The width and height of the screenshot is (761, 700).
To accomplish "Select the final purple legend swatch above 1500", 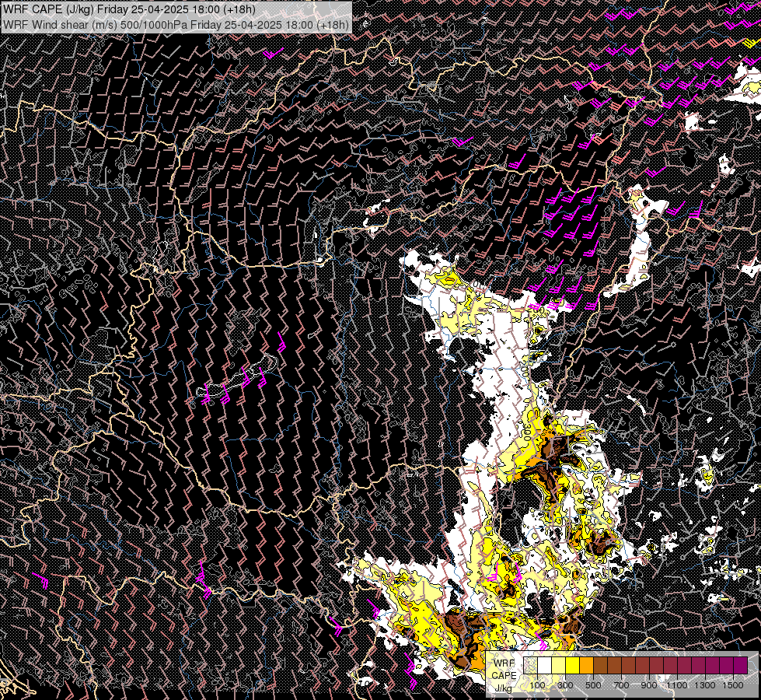I will (741, 665).
